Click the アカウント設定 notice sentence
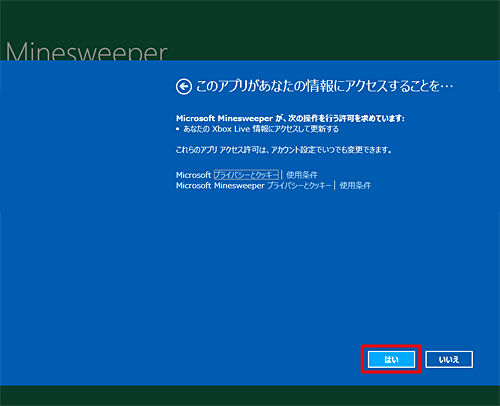 coord(284,150)
